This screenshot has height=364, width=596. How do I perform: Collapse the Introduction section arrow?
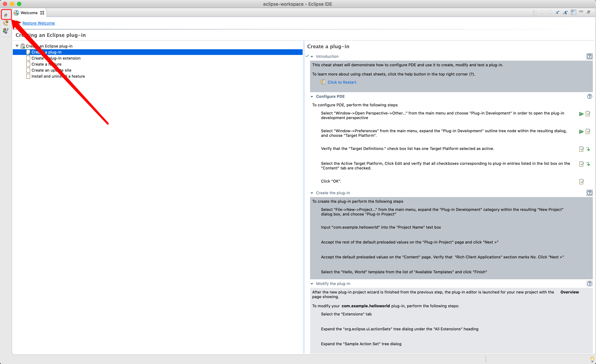coord(312,57)
